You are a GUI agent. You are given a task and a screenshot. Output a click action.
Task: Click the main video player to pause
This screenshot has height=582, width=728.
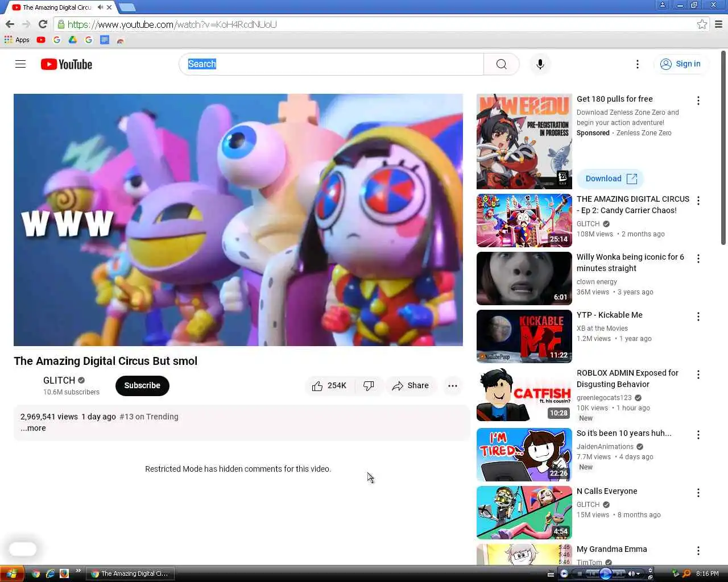coord(238,220)
